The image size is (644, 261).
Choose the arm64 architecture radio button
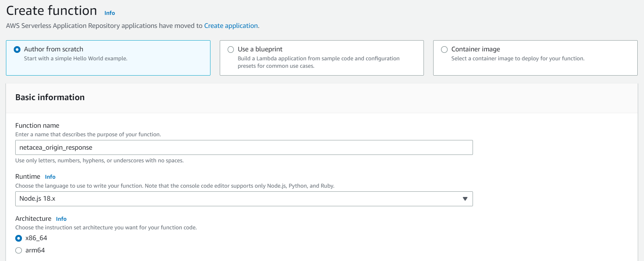tap(19, 251)
